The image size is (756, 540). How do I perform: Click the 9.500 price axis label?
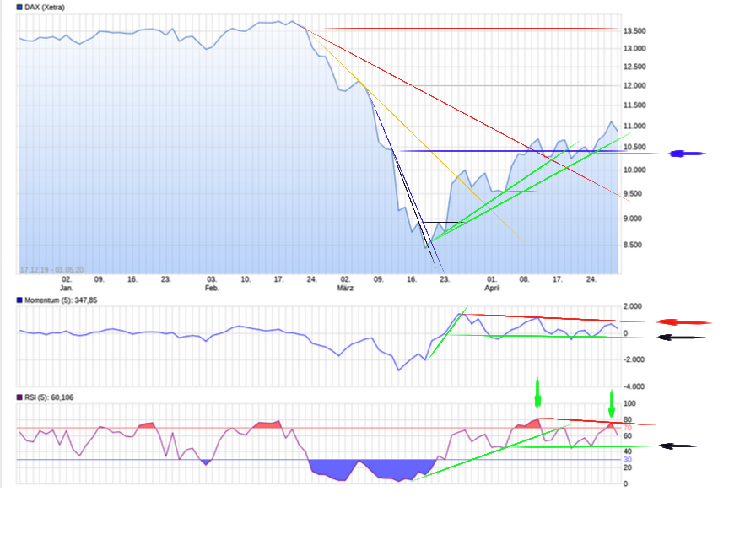pos(633,194)
